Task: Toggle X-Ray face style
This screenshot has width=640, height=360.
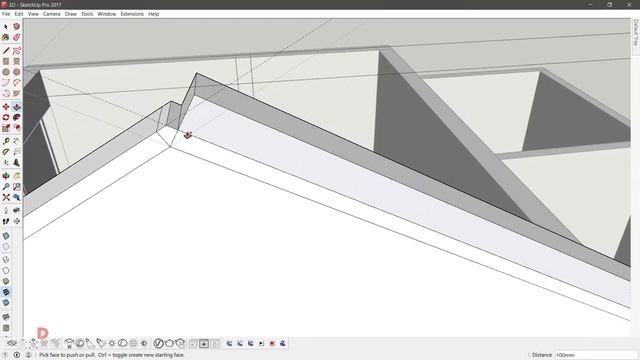Action: [6, 236]
